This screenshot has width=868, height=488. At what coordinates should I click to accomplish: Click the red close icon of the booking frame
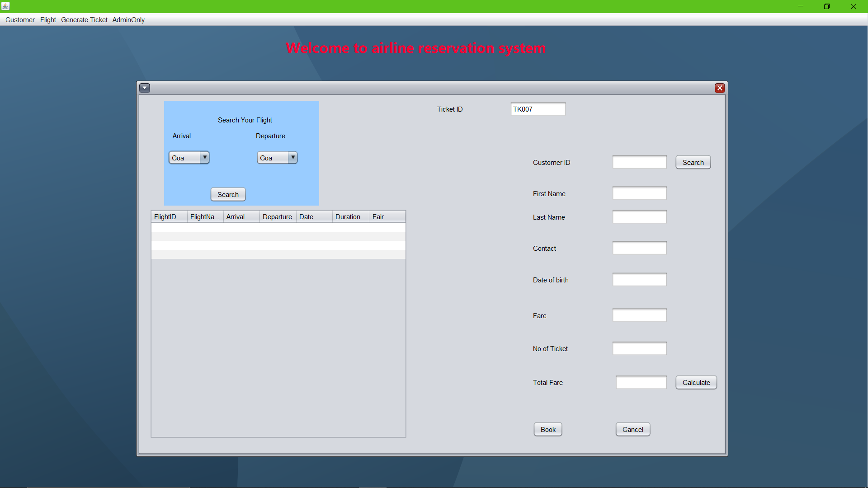pos(720,88)
